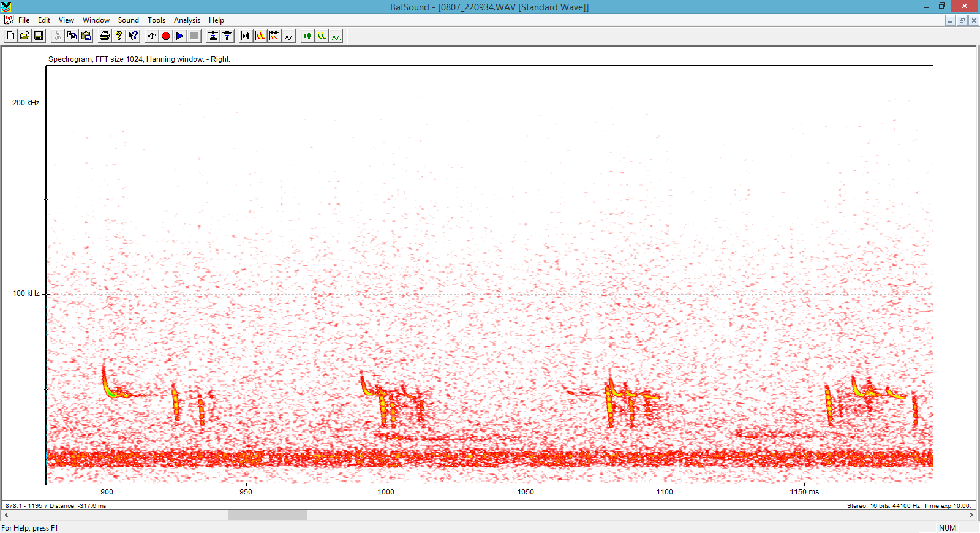
Task: Print the spectrogram using the printer icon
Action: coord(105,36)
